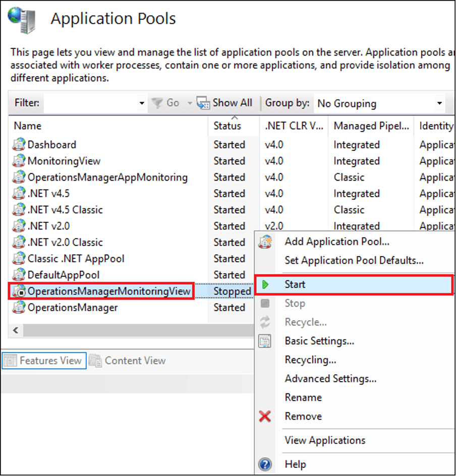Open the Filter dropdown arrow
Image resolution: width=456 pixels, height=476 pixels.
pyautogui.click(x=142, y=103)
